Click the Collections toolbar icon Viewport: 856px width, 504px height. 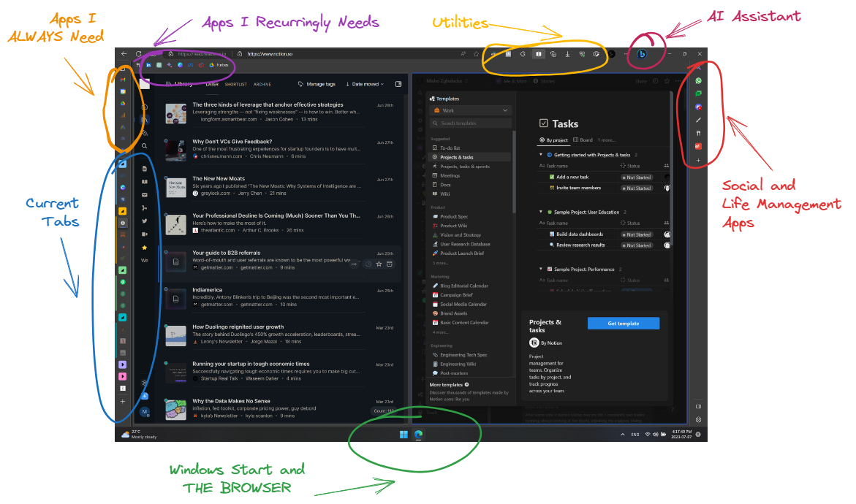(x=553, y=54)
